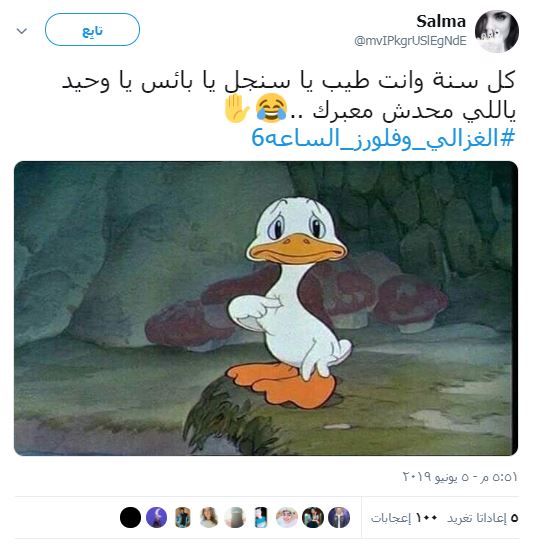Expand the tweet options chevron menu
This screenshot has width=534, height=547.
point(22,31)
